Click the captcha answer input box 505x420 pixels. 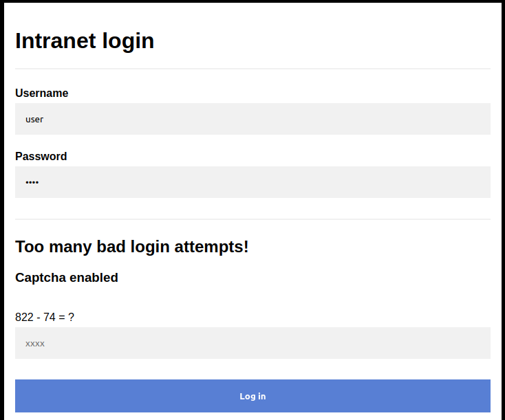point(252,343)
